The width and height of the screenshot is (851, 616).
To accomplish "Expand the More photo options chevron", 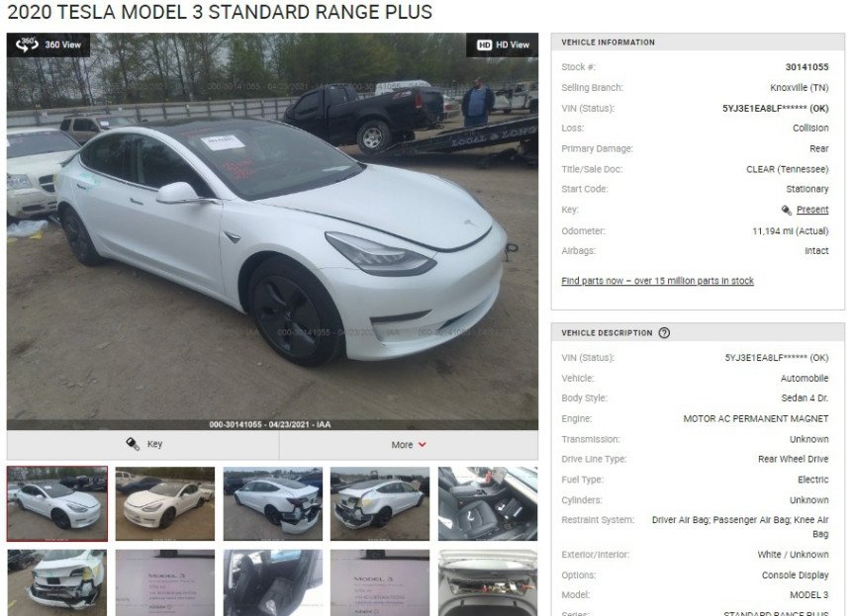I will (x=423, y=445).
